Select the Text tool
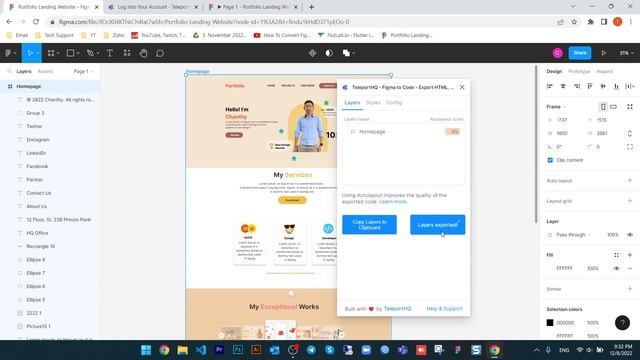The image size is (640, 360). (x=110, y=53)
